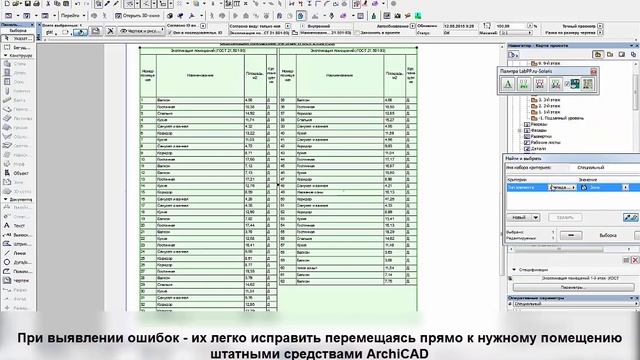Open Navigator Project Map view icon
This screenshot has width=640, height=360.
tap(598, 54)
